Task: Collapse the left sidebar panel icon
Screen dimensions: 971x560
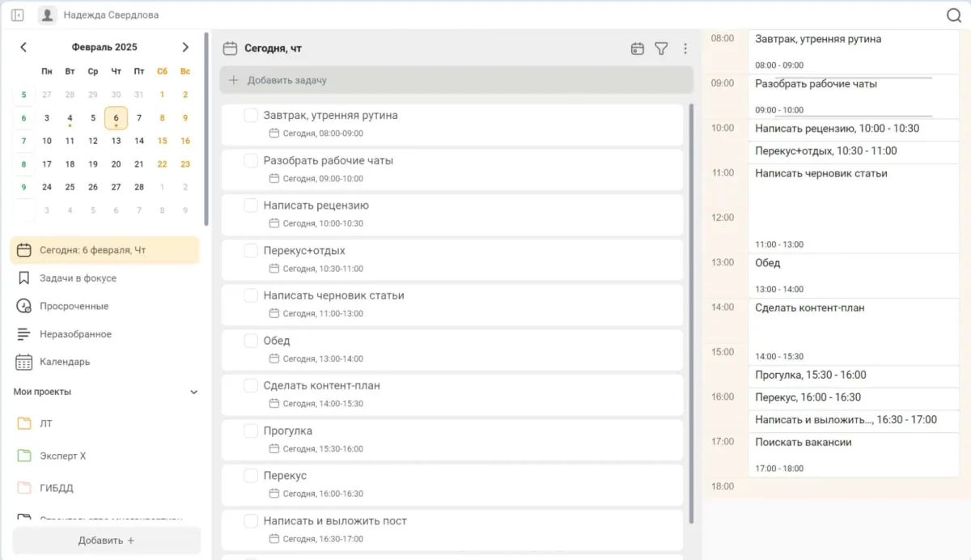Action: click(x=18, y=15)
